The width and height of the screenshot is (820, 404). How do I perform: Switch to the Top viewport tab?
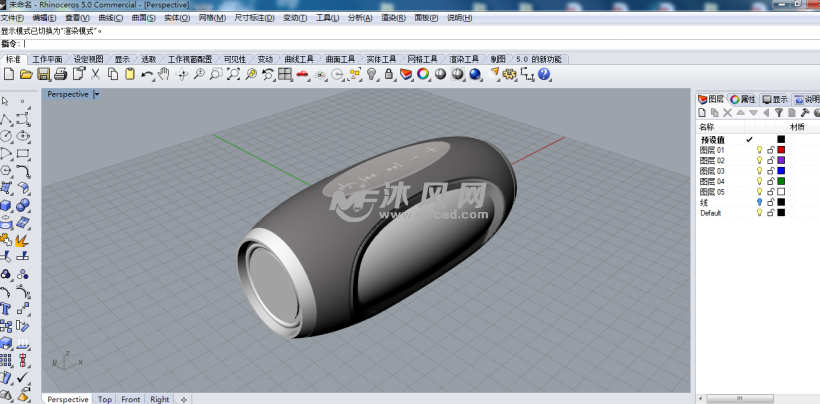[x=105, y=399]
